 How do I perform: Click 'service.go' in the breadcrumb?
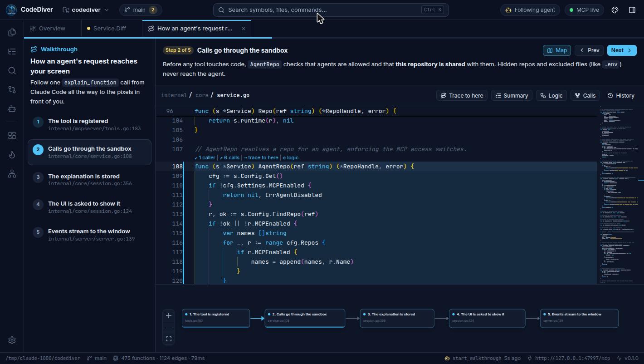[x=233, y=95]
